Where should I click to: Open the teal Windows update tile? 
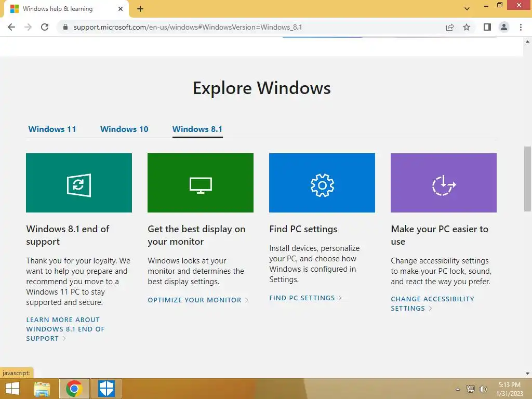point(79,183)
